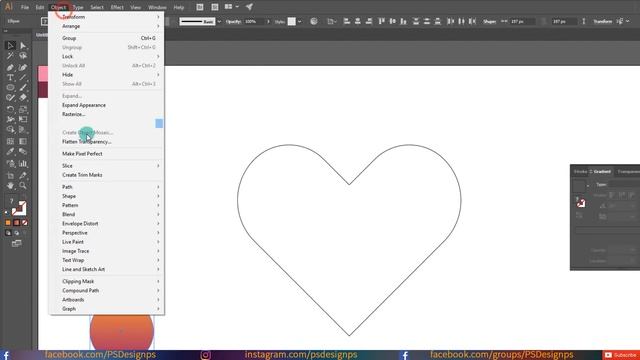Screen dimensions: 640x360
Task: Select the Symbol Sprayer tool
Action: [x=10, y=164]
